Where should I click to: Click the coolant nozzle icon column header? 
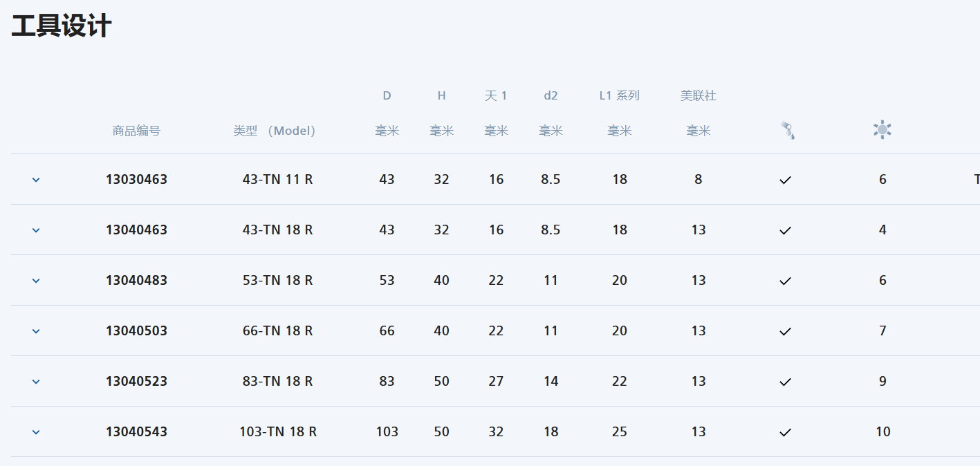tap(788, 130)
